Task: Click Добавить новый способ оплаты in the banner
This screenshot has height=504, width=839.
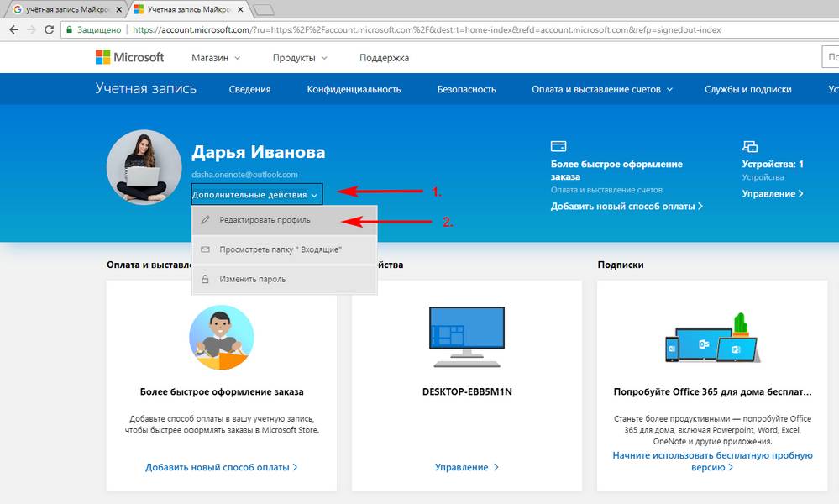Action: (627, 206)
